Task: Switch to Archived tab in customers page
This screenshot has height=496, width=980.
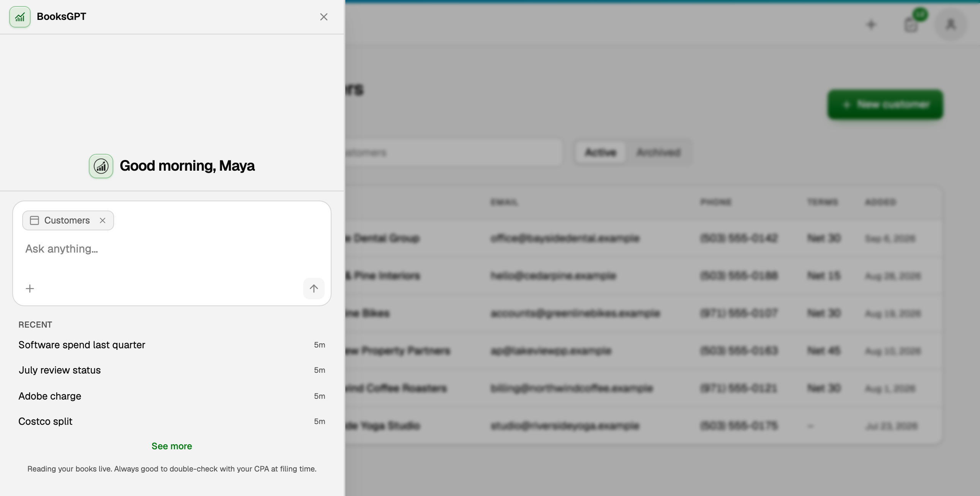Action: 658,152
